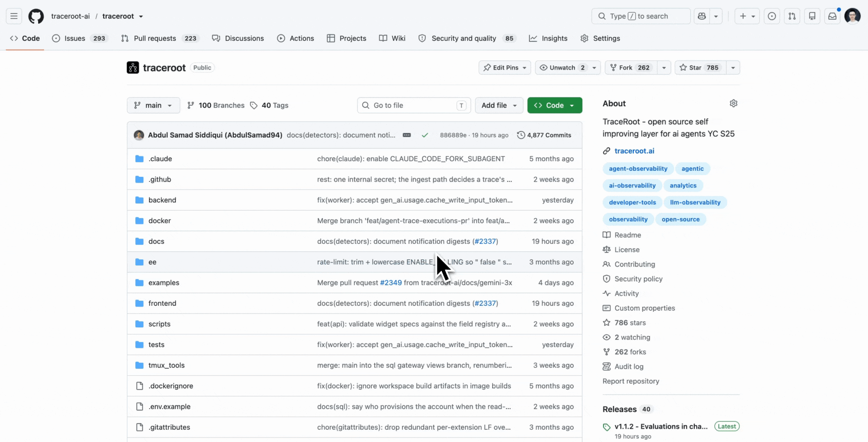
Task: Expand the Edit Pins dropdown
Action: (x=504, y=68)
